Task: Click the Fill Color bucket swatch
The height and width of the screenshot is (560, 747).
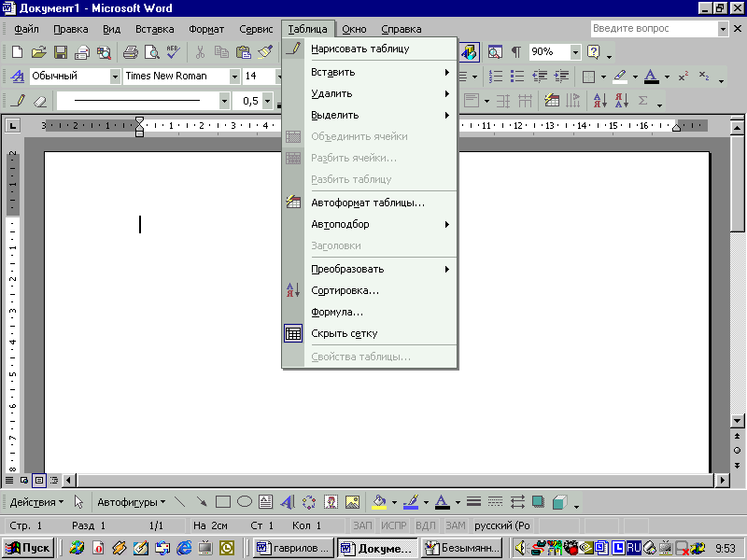Action: point(379,502)
